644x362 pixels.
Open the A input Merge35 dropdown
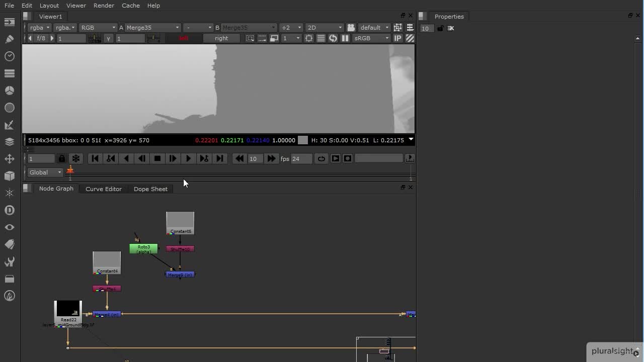pyautogui.click(x=153, y=28)
